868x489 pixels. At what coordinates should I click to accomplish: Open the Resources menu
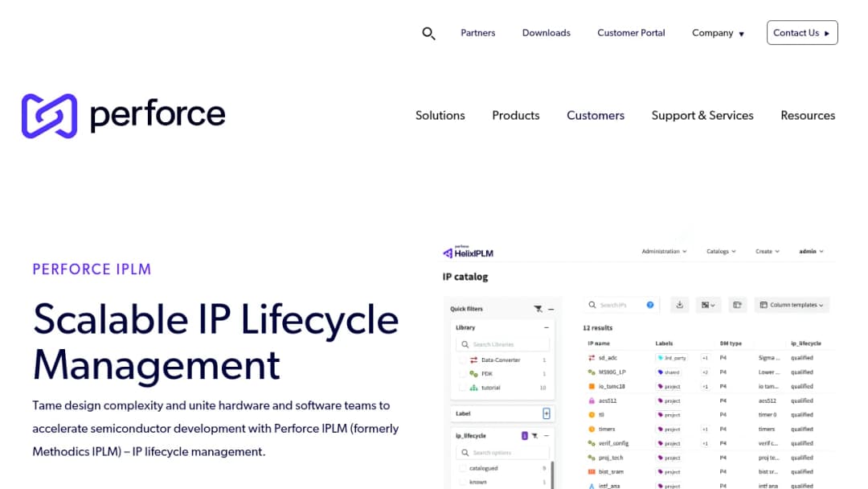808,115
